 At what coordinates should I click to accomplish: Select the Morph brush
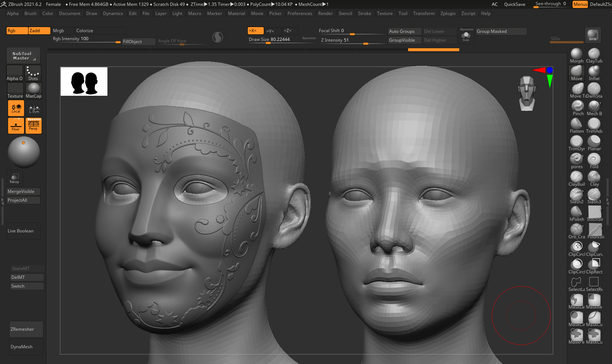coord(577,56)
